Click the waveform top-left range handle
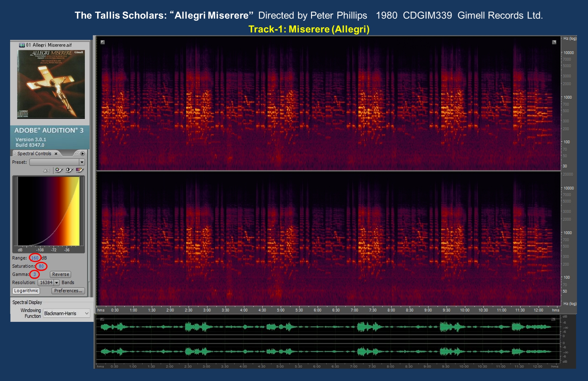This screenshot has width=588, height=381. (x=102, y=319)
